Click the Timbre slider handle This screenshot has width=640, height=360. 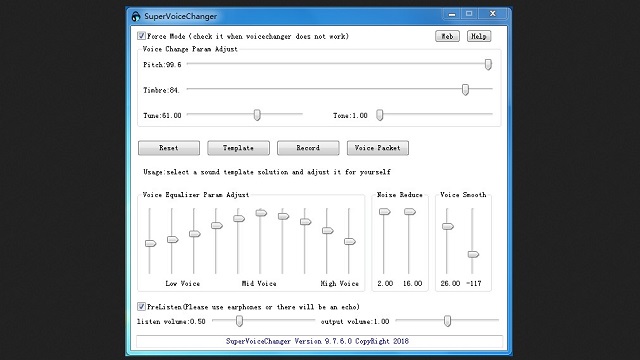click(x=465, y=89)
